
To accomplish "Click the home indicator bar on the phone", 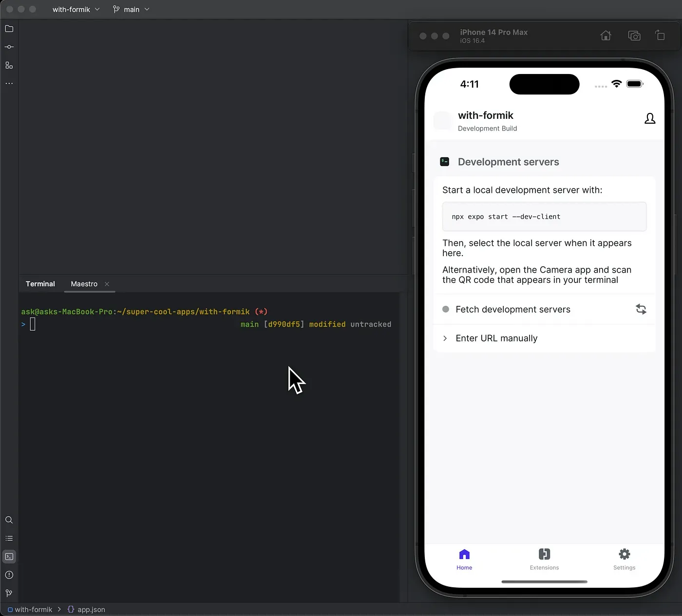I will (544, 581).
